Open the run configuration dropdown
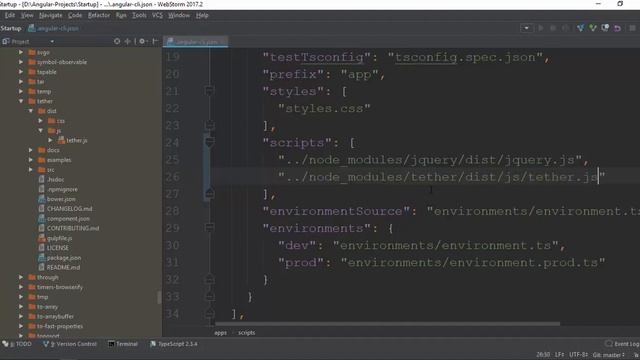640x360 pixels. click(526, 28)
